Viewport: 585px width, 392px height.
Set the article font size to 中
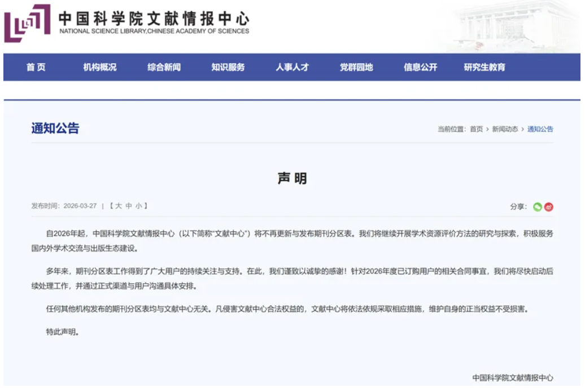[128, 206]
